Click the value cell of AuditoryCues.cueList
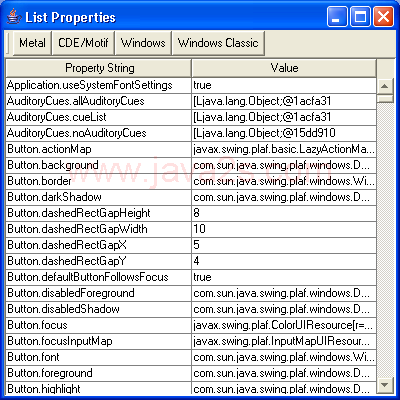 point(284,117)
